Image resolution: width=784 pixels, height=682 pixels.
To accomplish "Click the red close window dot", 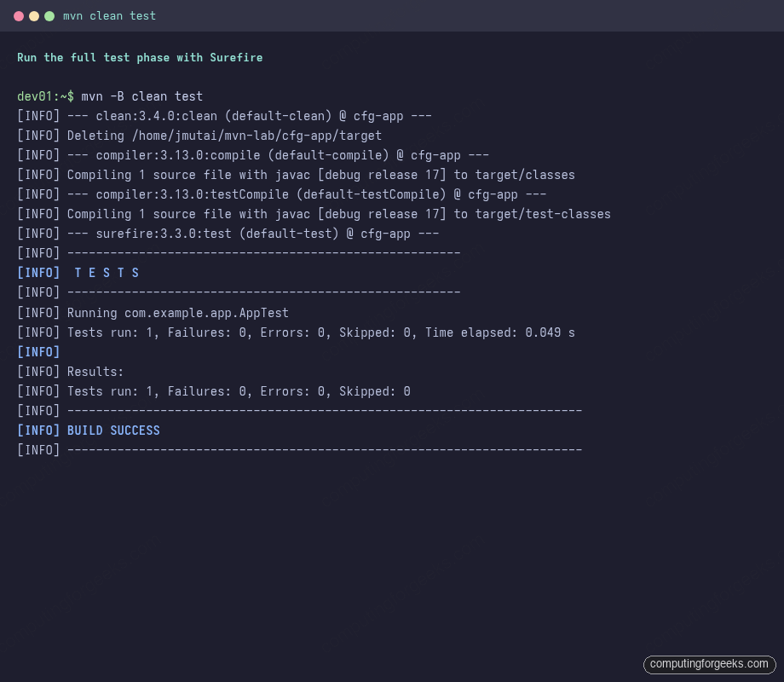I will point(19,16).
